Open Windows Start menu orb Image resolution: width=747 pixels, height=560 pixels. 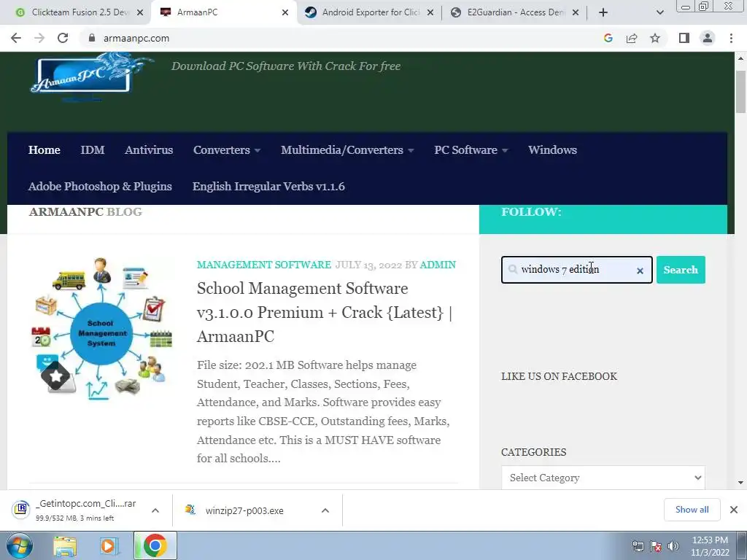tap(19, 545)
